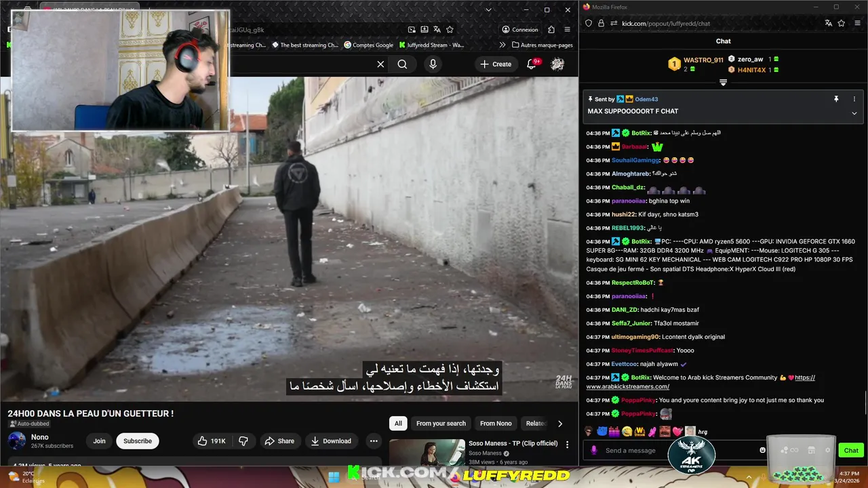Share the 24H00 video

tap(279, 441)
